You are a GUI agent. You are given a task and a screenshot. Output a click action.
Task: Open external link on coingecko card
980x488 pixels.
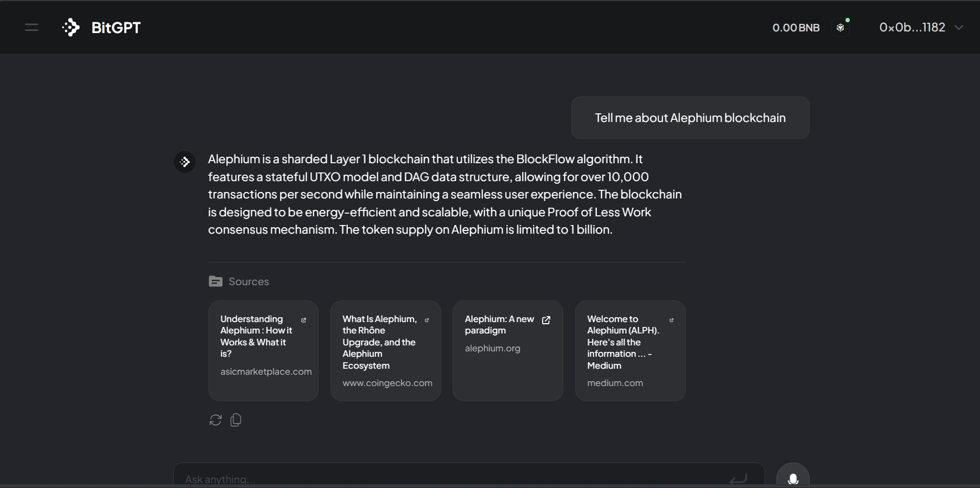pos(427,320)
